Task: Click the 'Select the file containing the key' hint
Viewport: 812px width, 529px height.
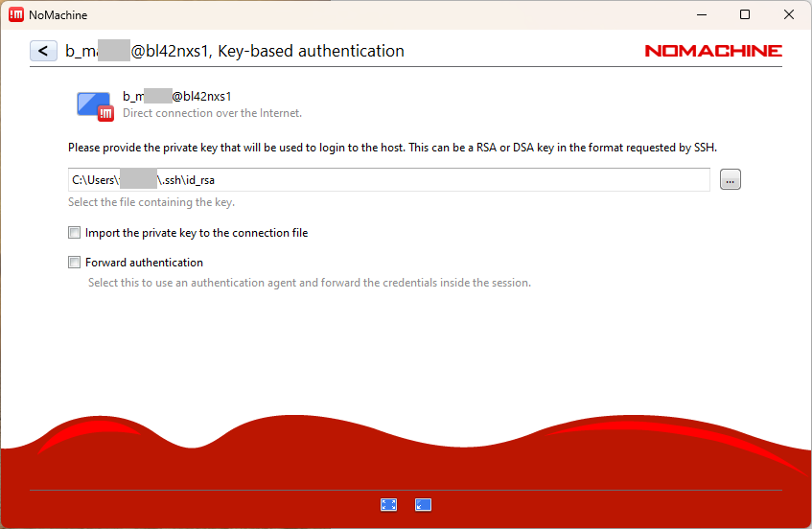Action: pos(151,202)
